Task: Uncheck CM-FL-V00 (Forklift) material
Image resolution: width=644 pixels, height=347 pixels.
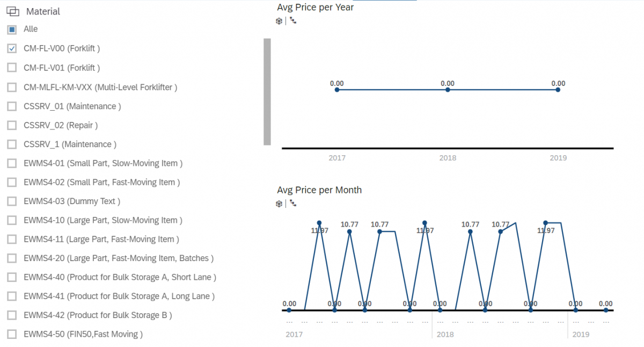Action: pos(12,49)
